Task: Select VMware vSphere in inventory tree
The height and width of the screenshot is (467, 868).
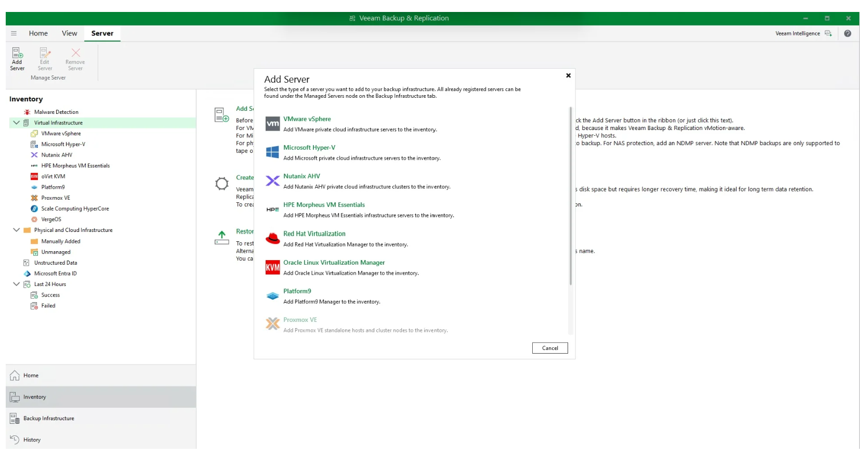Action: [x=61, y=134]
